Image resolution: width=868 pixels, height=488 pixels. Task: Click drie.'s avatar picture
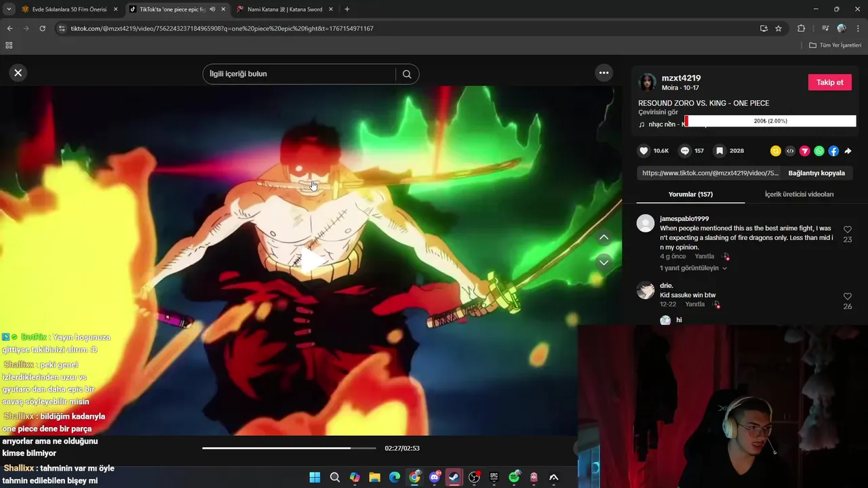pos(646,291)
